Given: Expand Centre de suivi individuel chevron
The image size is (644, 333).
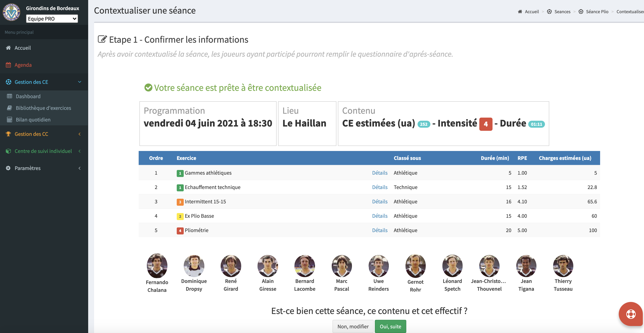Looking at the screenshot, I should [x=79, y=151].
